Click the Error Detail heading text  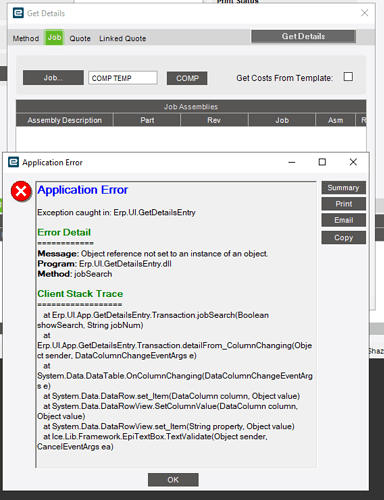click(64, 232)
